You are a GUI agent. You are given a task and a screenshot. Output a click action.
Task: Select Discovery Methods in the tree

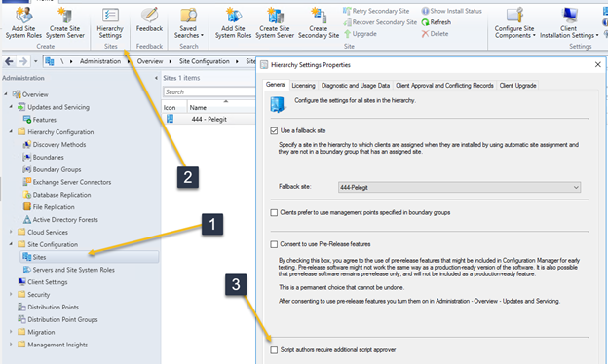[x=58, y=144]
